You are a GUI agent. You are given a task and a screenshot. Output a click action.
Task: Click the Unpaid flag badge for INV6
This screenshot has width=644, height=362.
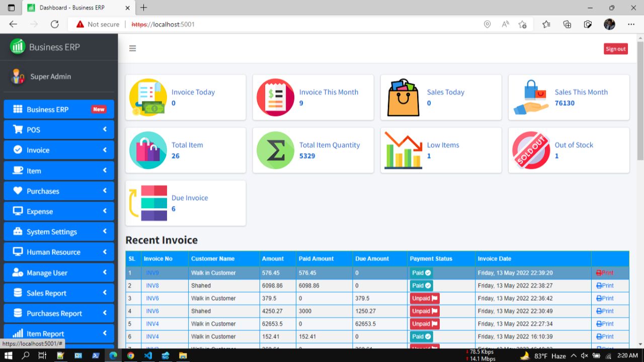coord(424,298)
